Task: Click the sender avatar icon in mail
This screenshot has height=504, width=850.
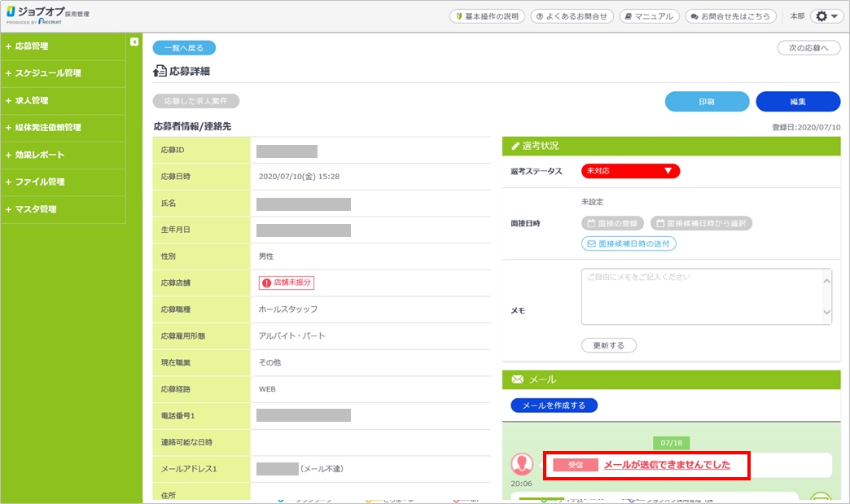Action: [522, 464]
